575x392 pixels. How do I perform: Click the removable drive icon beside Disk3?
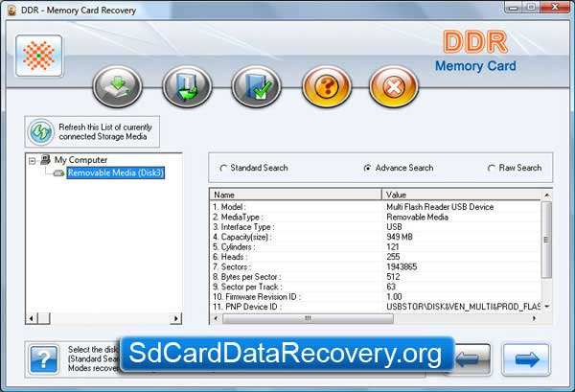tap(58, 173)
